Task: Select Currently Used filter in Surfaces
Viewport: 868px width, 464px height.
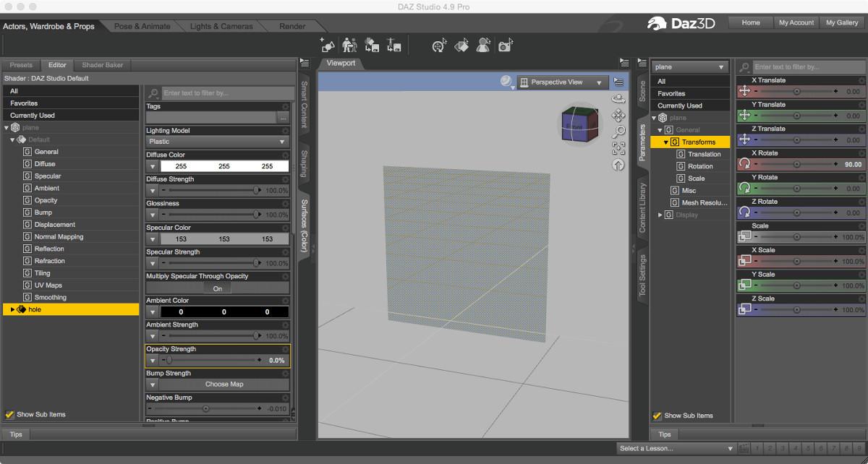Action: pos(70,116)
